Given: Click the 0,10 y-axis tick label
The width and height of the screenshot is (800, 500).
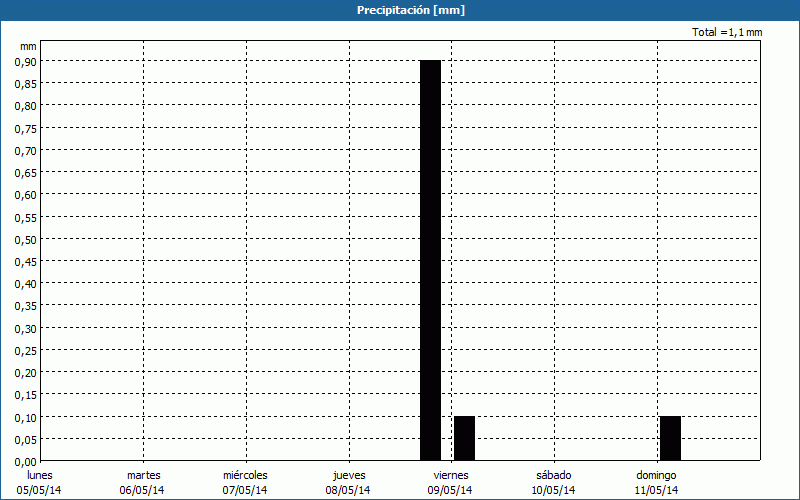Looking at the screenshot, I should pyautogui.click(x=25, y=417).
